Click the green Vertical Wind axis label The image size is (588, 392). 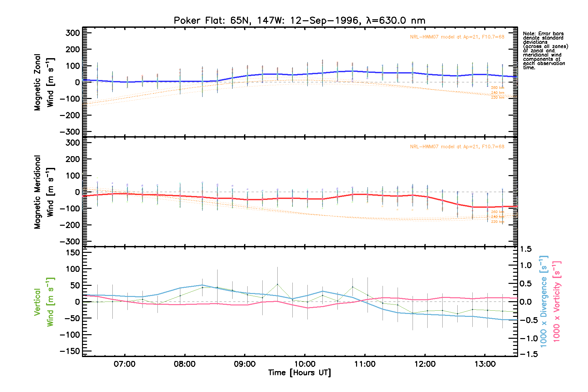[44, 302]
